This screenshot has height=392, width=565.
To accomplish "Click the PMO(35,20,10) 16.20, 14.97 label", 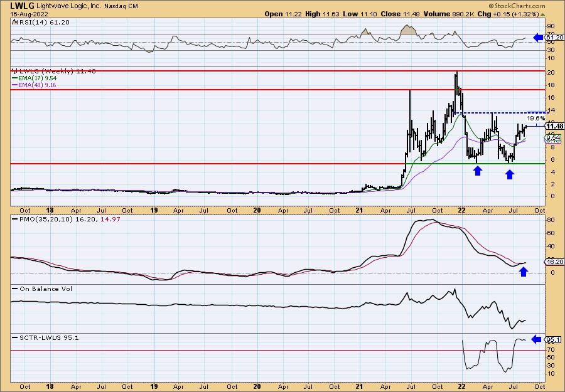I will point(69,219).
